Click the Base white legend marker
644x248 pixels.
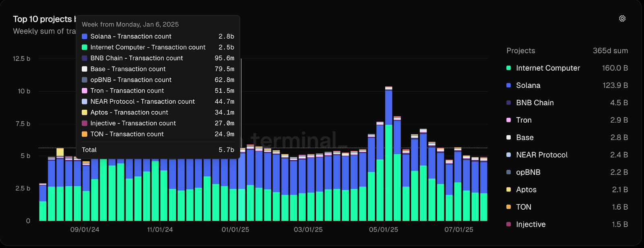pos(508,138)
